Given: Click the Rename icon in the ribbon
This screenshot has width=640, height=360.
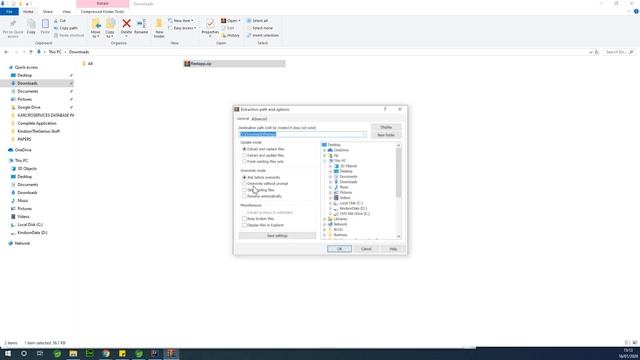Looking at the screenshot, I should pos(141,24).
